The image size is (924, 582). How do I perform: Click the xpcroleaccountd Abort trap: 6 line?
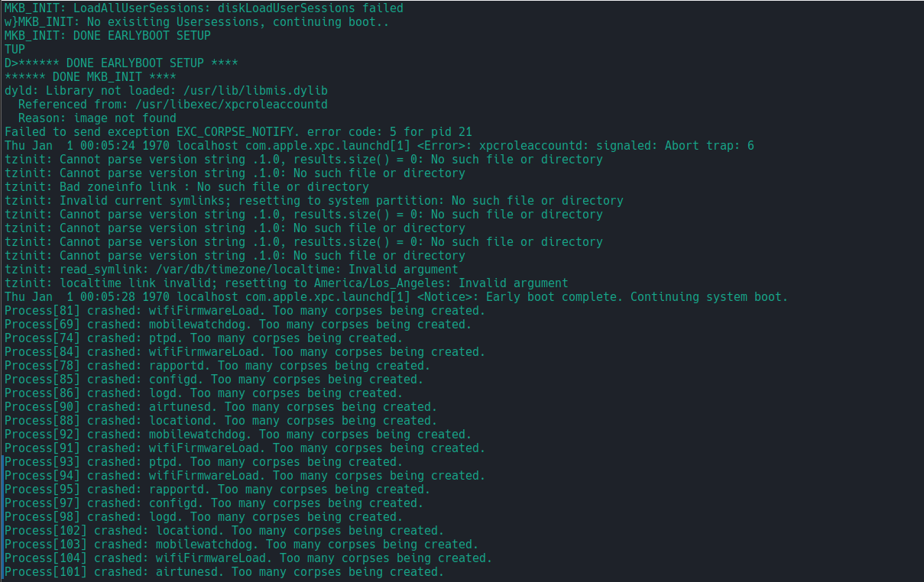coord(379,146)
